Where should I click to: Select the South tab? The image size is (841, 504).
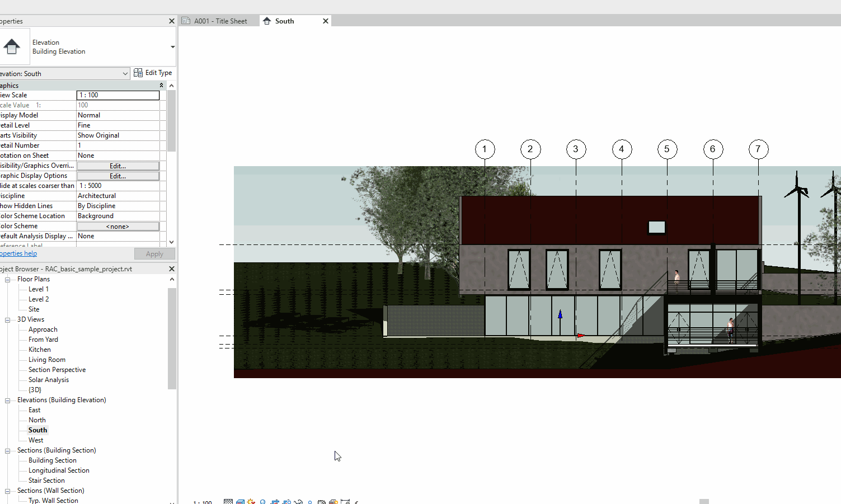(284, 21)
